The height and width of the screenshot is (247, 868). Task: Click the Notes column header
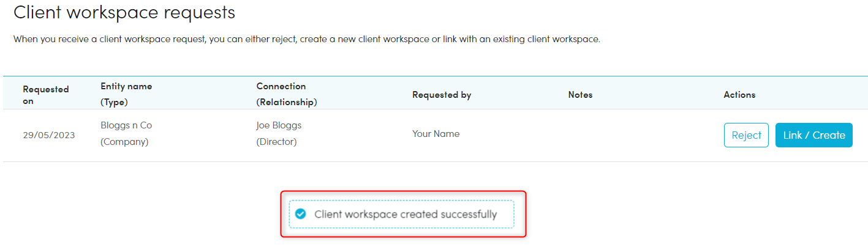click(580, 95)
